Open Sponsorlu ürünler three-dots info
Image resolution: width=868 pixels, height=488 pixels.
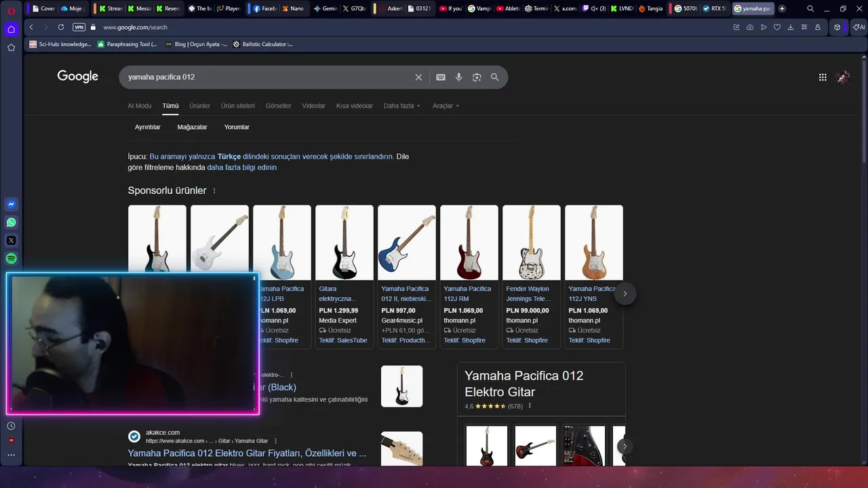coord(214,191)
